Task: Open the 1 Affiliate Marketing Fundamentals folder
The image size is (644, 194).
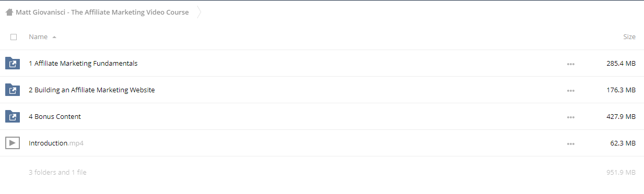Action: (x=83, y=64)
